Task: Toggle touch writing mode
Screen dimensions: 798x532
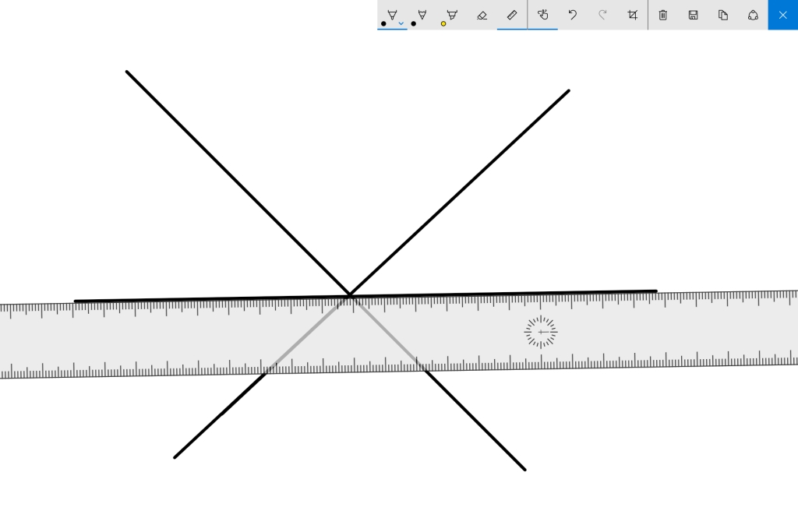Action: pyautogui.click(x=543, y=15)
